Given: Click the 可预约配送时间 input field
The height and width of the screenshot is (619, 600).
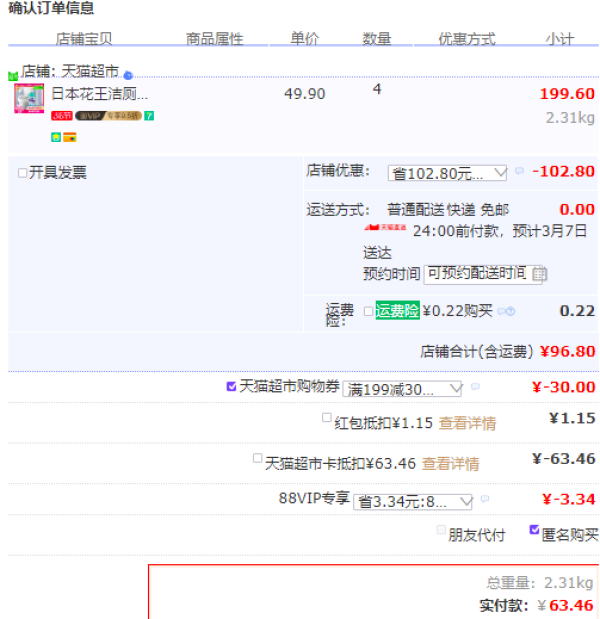Looking at the screenshot, I should pyautogui.click(x=483, y=274).
